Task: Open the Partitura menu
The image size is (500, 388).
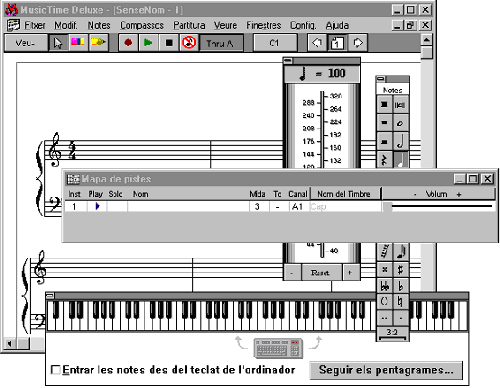Action: 189,25
